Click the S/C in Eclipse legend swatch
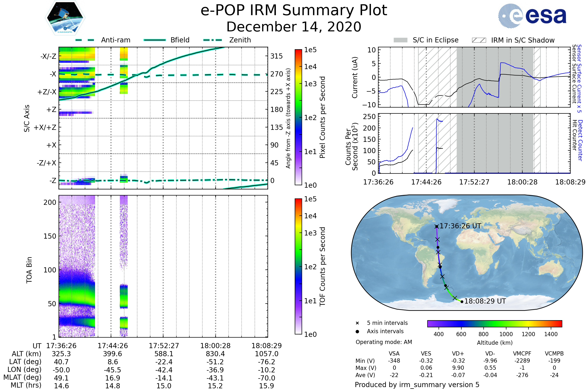 coord(400,40)
